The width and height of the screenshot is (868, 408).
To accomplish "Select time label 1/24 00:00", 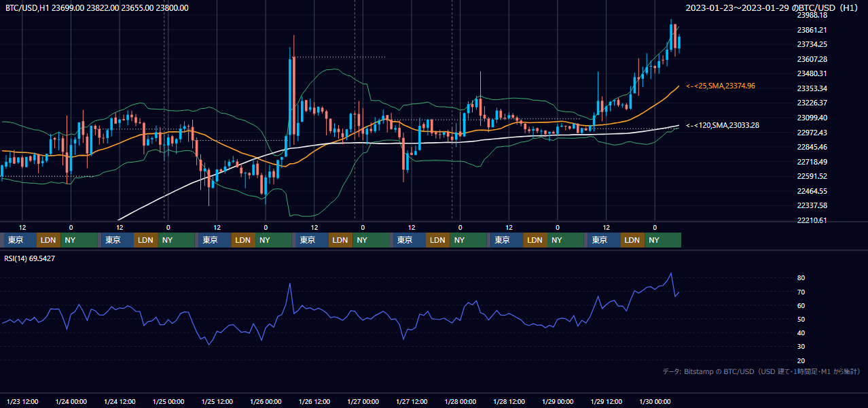I will pos(71,401).
